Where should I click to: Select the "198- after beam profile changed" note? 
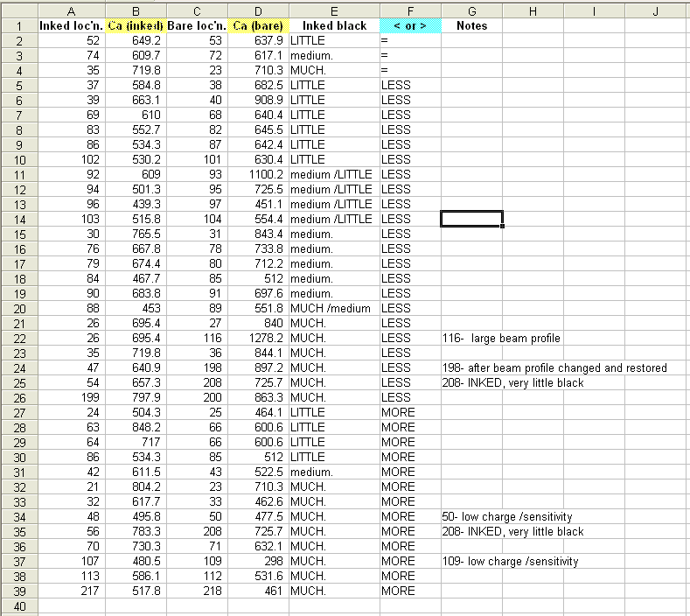(554, 367)
